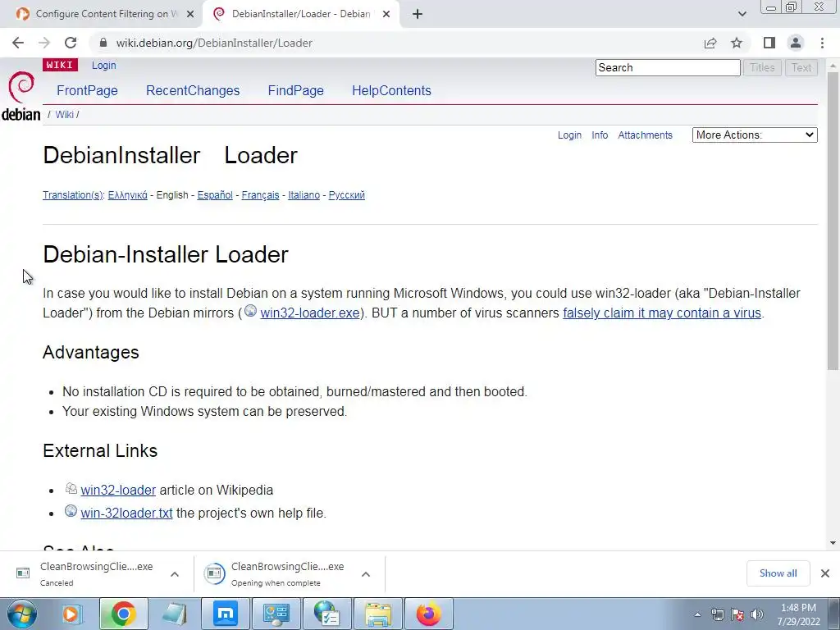Open control panel icon in taskbar
This screenshot has height=630, width=840.
276,614
